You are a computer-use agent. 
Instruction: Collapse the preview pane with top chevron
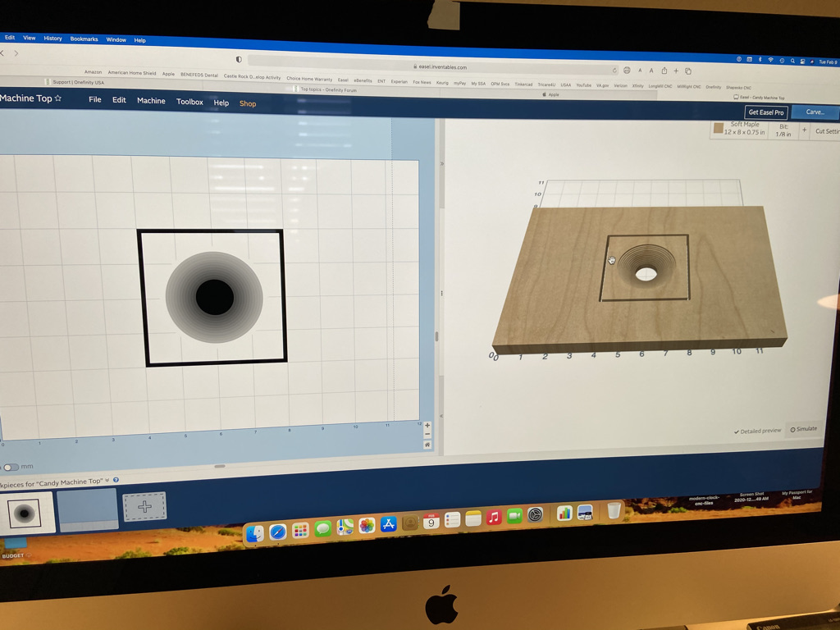tap(442, 164)
